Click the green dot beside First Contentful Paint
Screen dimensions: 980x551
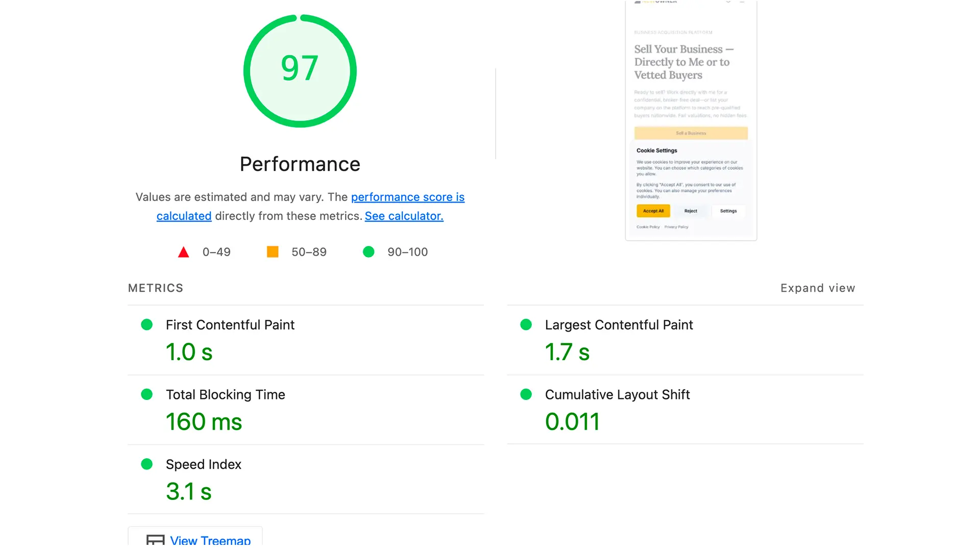click(147, 324)
